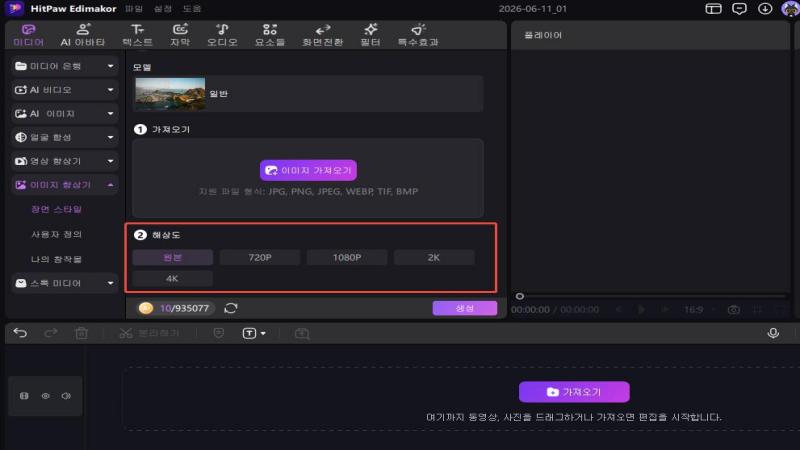Image resolution: width=800 pixels, height=450 pixels.
Task: Choose the 2K resolution option
Action: 434,258
